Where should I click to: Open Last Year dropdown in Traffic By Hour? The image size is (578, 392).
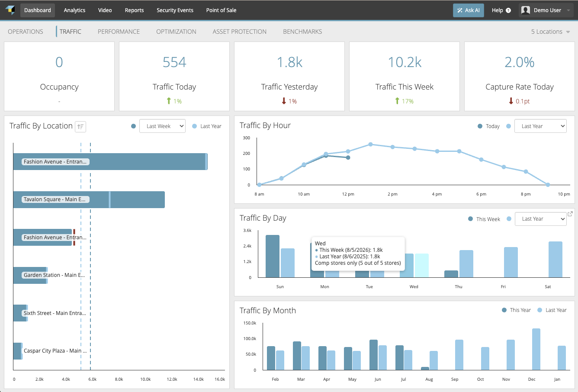click(x=540, y=126)
